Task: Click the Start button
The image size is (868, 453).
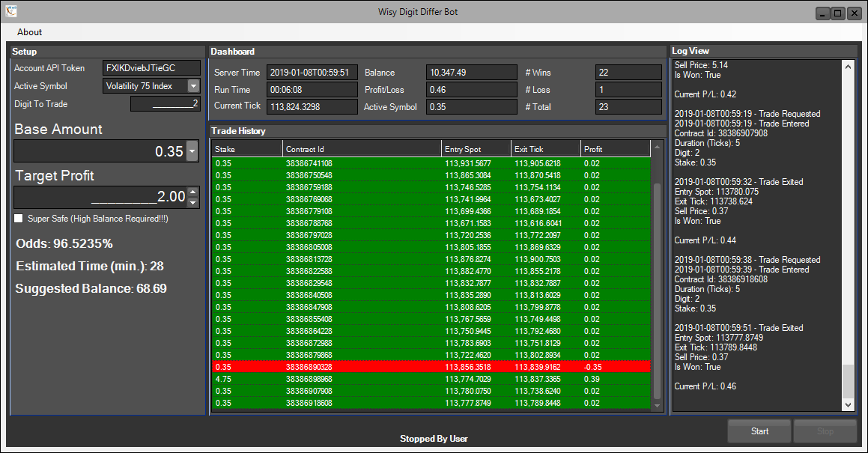Action: pos(759,431)
